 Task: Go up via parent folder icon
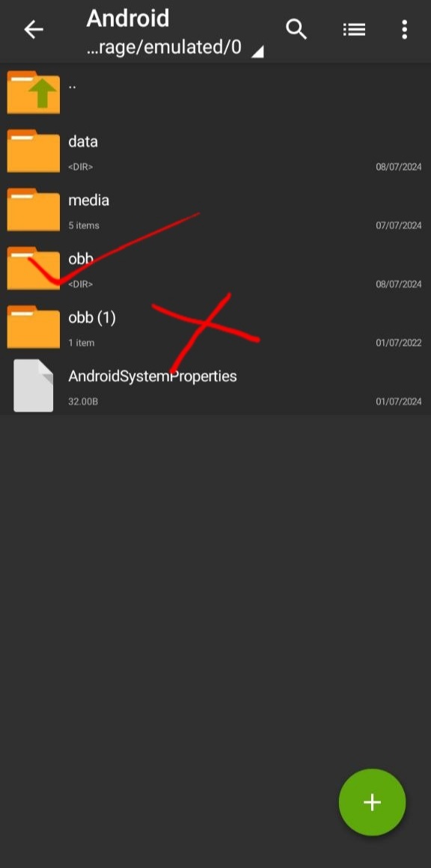pyautogui.click(x=33, y=92)
